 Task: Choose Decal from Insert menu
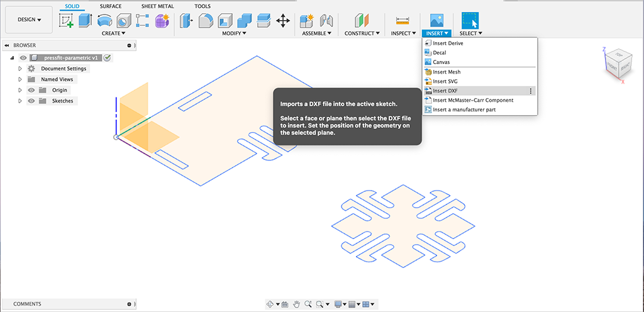pyautogui.click(x=480, y=53)
